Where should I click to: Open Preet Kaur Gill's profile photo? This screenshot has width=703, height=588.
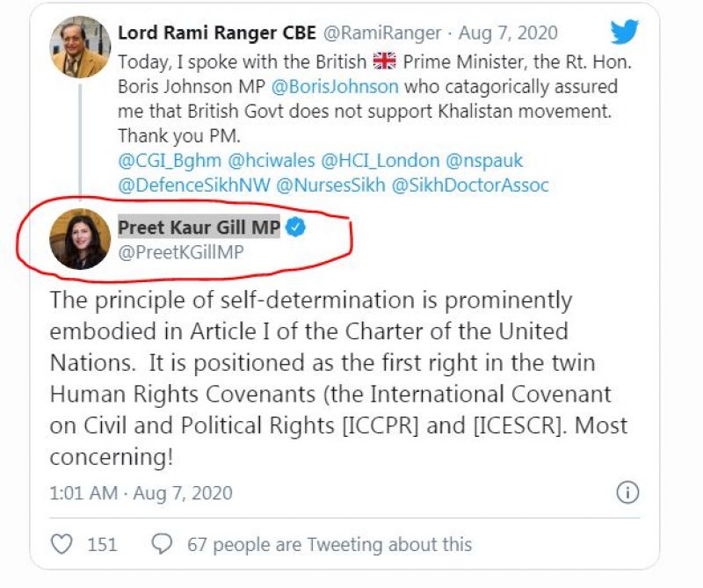click(x=79, y=239)
